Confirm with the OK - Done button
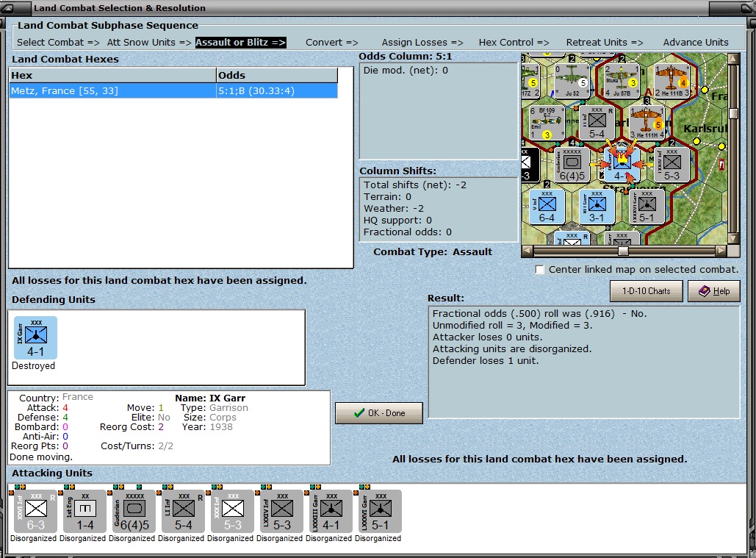The width and height of the screenshot is (756, 558). click(x=379, y=413)
